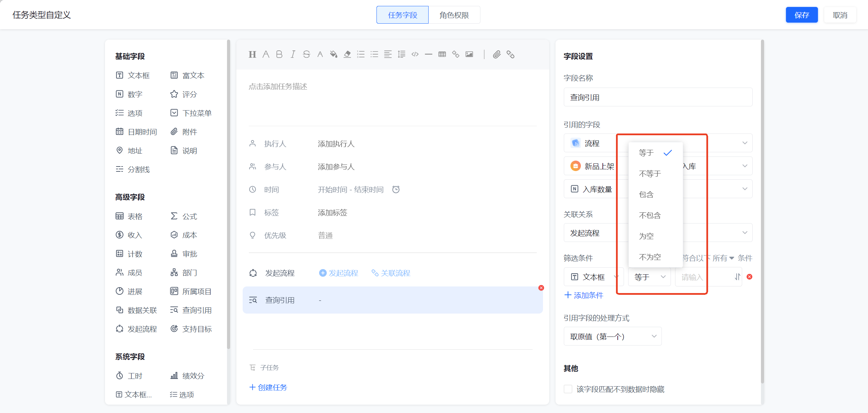This screenshot has width=868, height=413.
Task: Toggle italic formatting in editor toolbar
Action: tap(293, 54)
